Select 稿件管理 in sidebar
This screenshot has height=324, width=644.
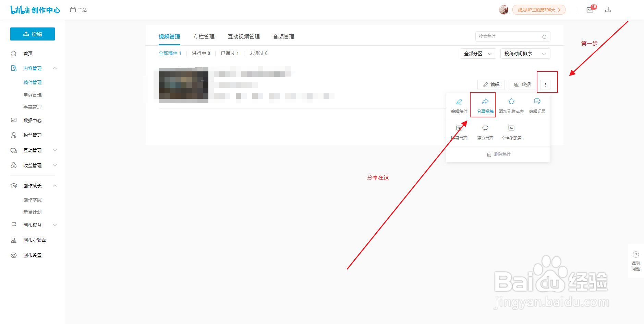click(33, 82)
